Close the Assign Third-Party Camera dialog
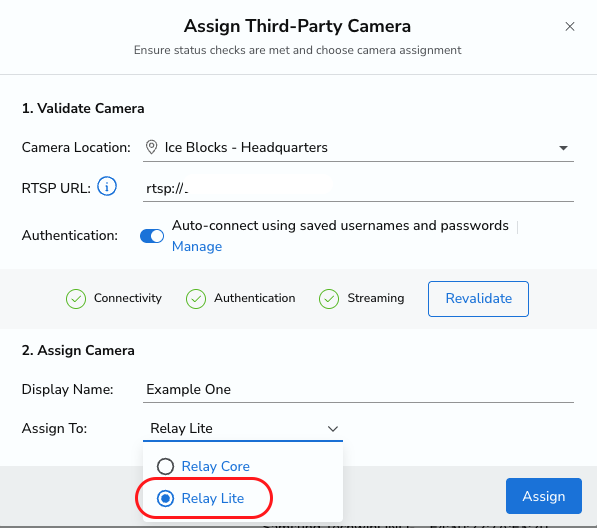 pos(570,26)
